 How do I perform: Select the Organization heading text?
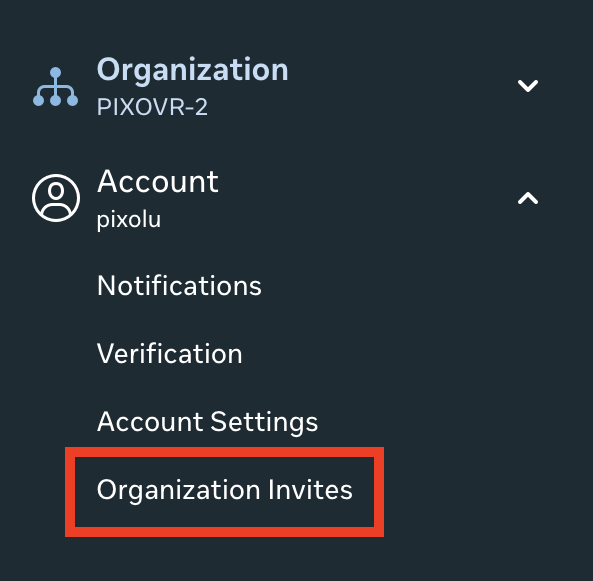point(192,70)
